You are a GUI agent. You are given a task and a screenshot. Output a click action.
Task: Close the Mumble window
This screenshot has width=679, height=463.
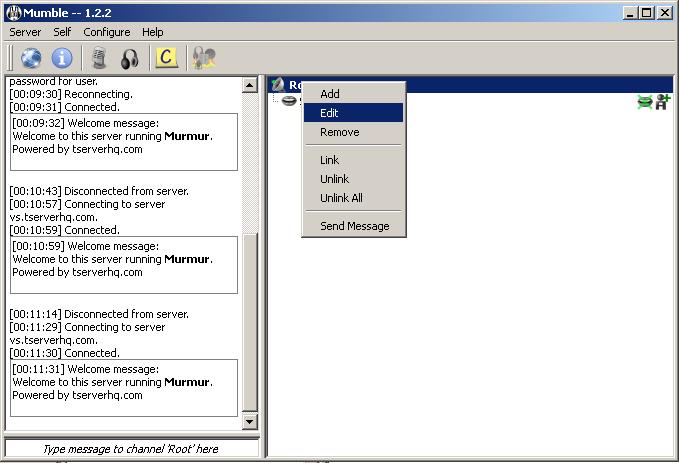click(x=665, y=13)
